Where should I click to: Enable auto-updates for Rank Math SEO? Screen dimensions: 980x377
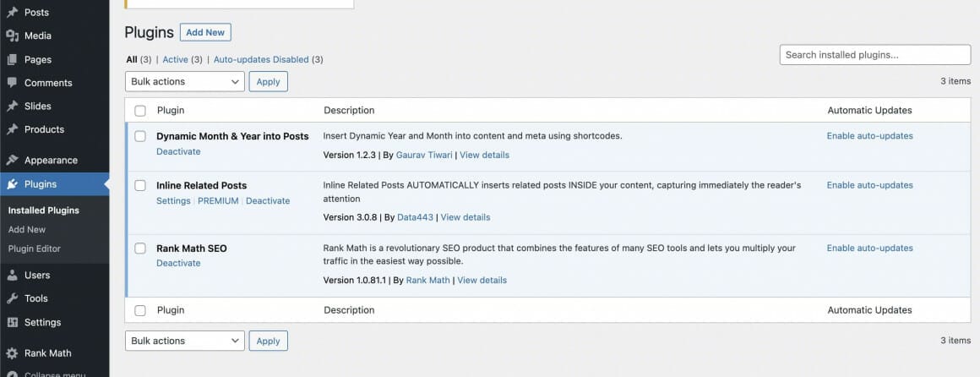point(869,249)
